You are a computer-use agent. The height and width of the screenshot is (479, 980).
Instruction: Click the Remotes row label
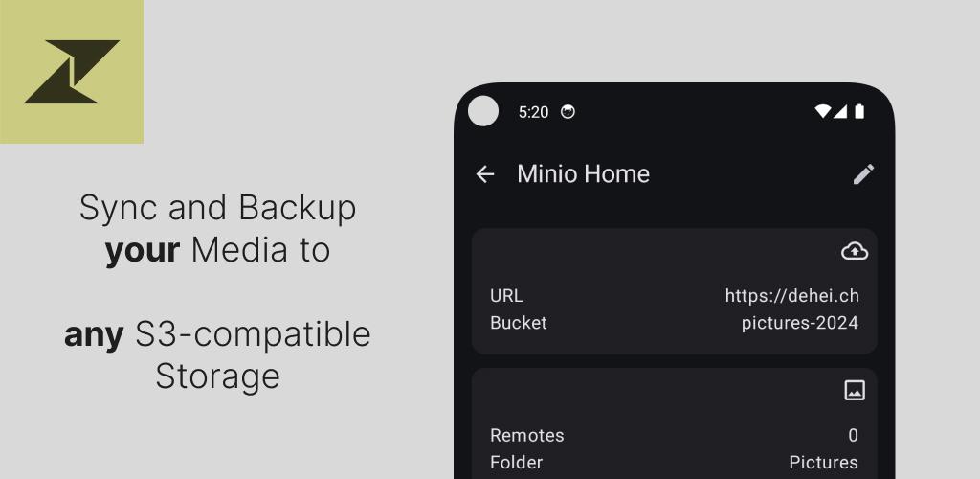click(526, 435)
